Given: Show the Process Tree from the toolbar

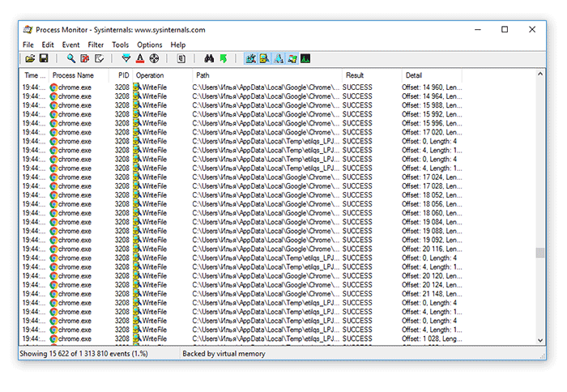Looking at the screenshot, I should (181, 58).
